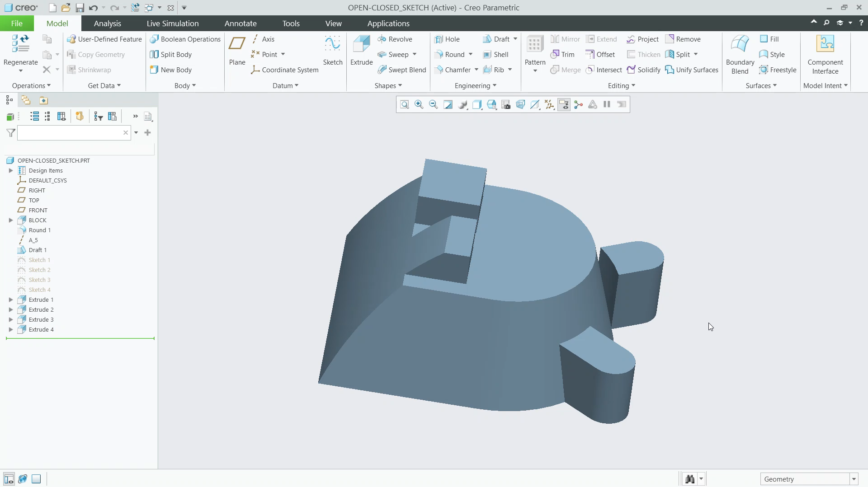Toggle the web browser display button

(23, 479)
